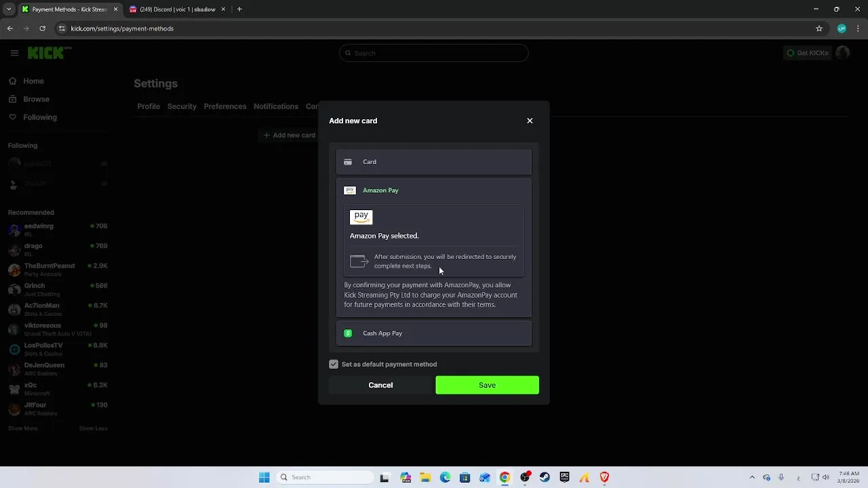
Task: Close the Add new card dialog
Action: point(530,121)
